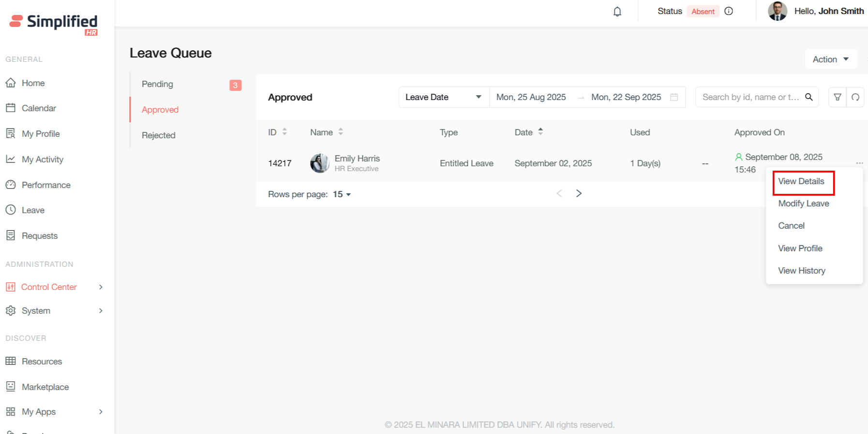
Task: Go to the next page arrow
Action: click(579, 193)
